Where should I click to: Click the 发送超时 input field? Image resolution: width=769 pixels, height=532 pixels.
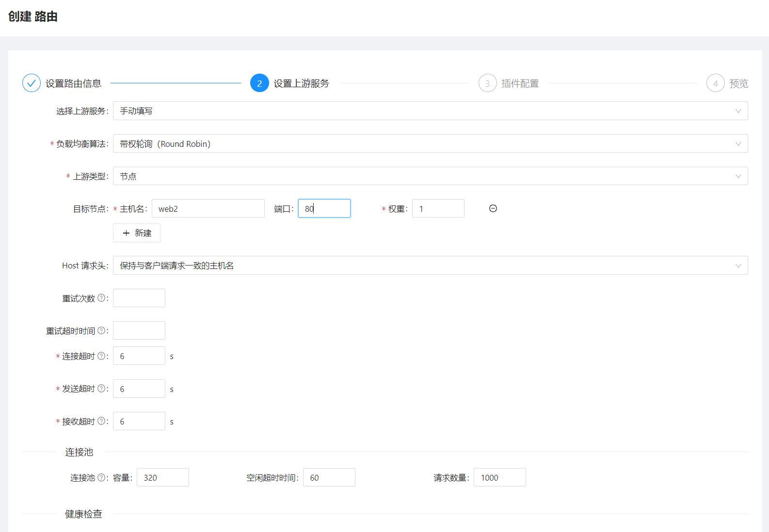[139, 389]
